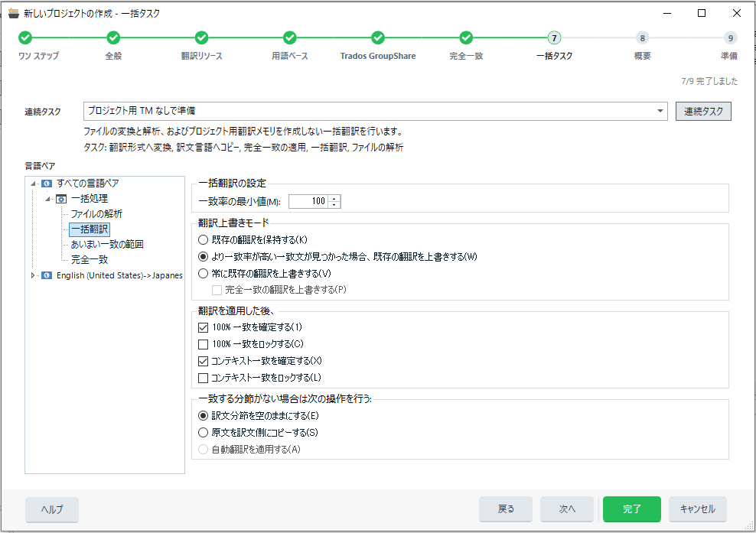Click the green 完了 button
756x533 pixels.
631,509
